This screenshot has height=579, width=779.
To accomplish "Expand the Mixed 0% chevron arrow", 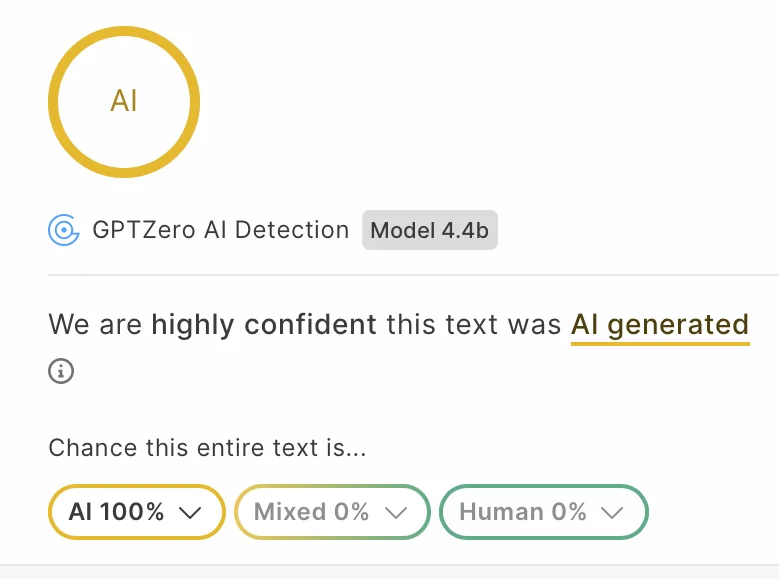I will tap(396, 513).
